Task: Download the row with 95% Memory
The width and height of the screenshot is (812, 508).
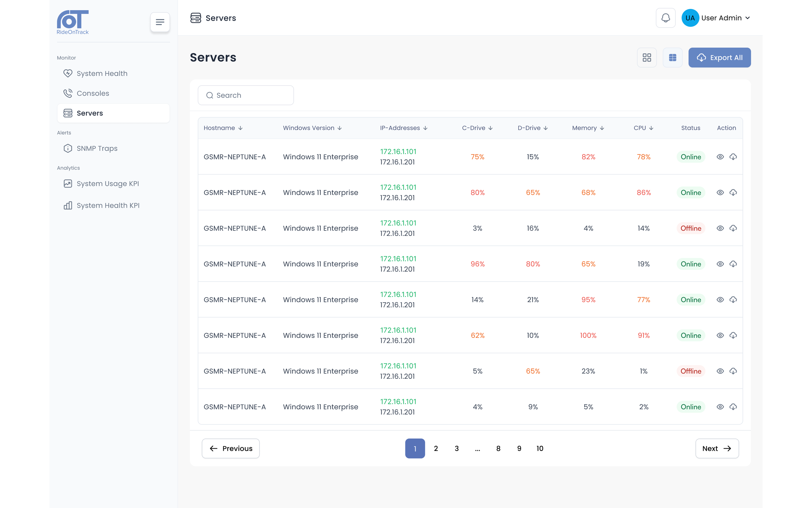Action: 733,300
